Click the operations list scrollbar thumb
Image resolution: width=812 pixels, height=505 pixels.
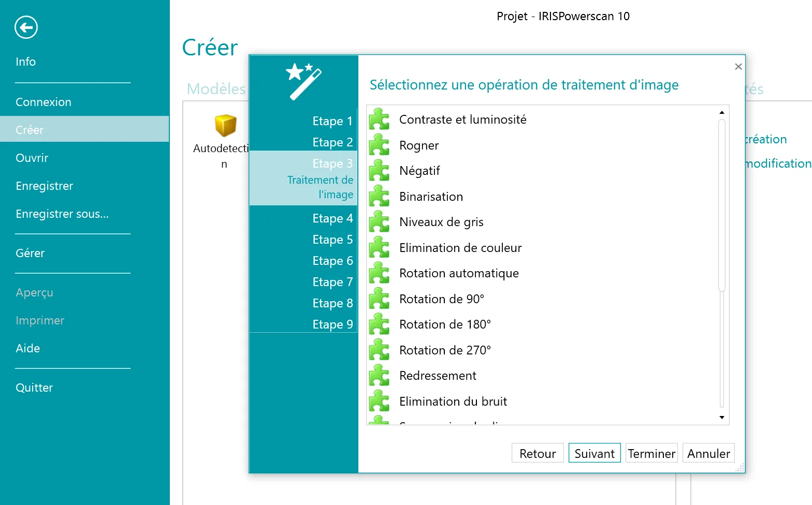click(x=722, y=205)
